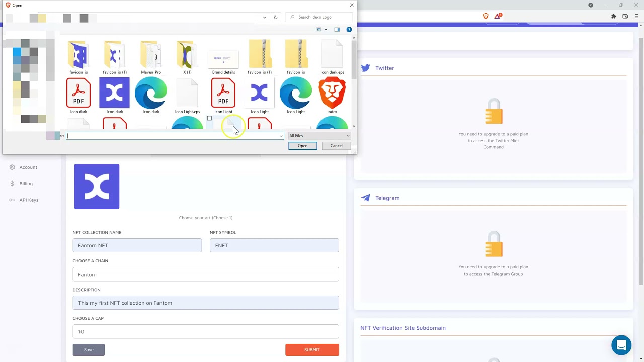Edit the NFT Collection Name field
Image resolution: width=644 pixels, height=362 pixels.
click(137, 245)
